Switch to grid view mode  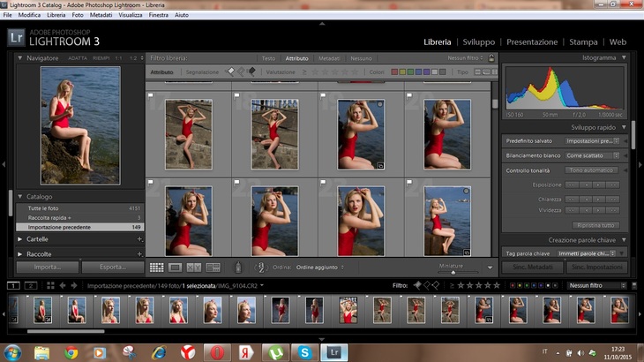156,268
